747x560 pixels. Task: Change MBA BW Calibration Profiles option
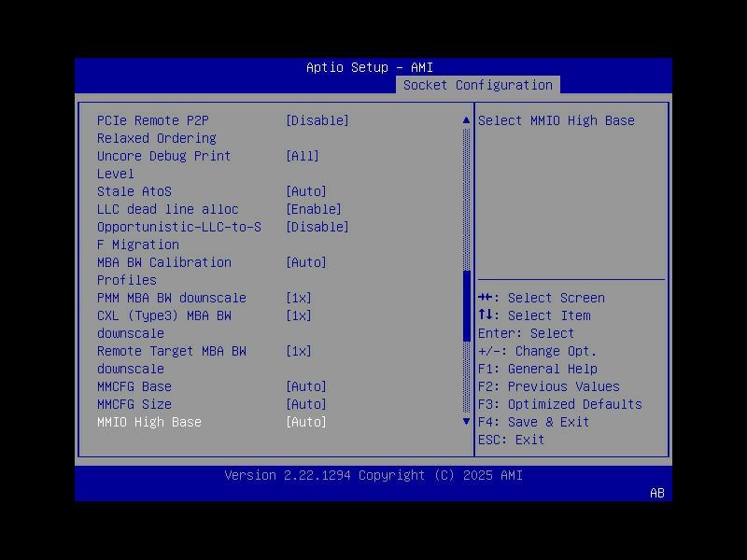[308, 262]
